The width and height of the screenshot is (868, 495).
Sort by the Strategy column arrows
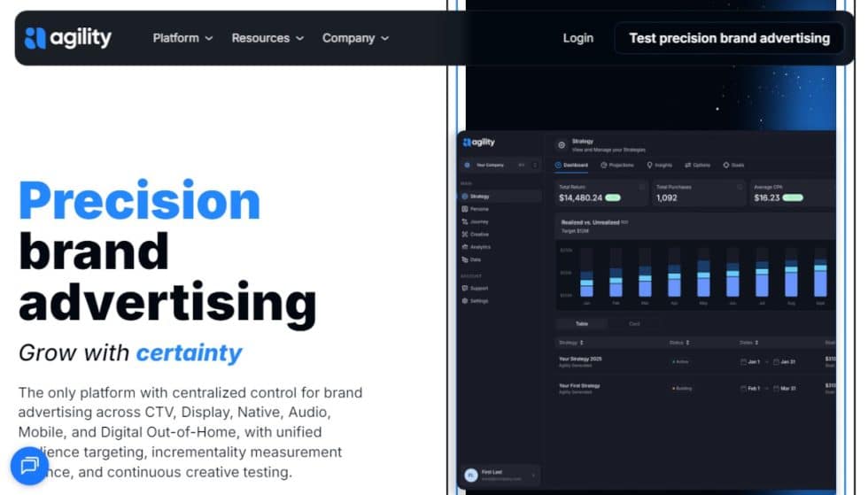pyautogui.click(x=581, y=343)
